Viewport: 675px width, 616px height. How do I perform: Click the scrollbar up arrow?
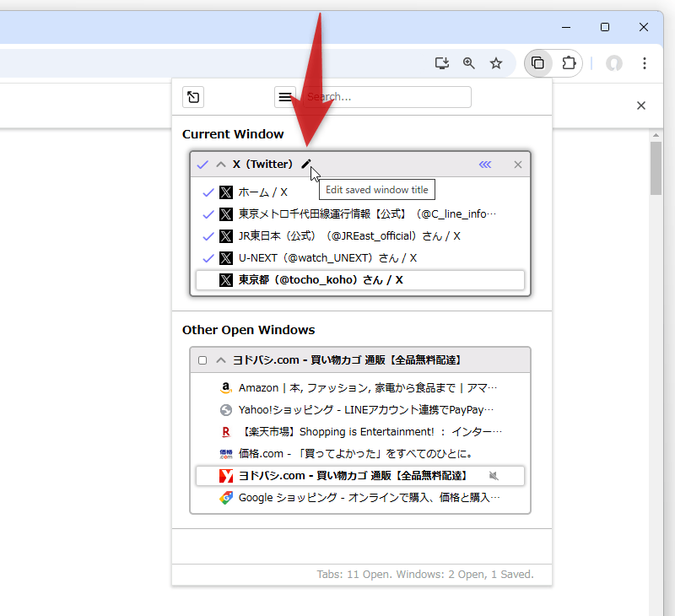(656, 135)
